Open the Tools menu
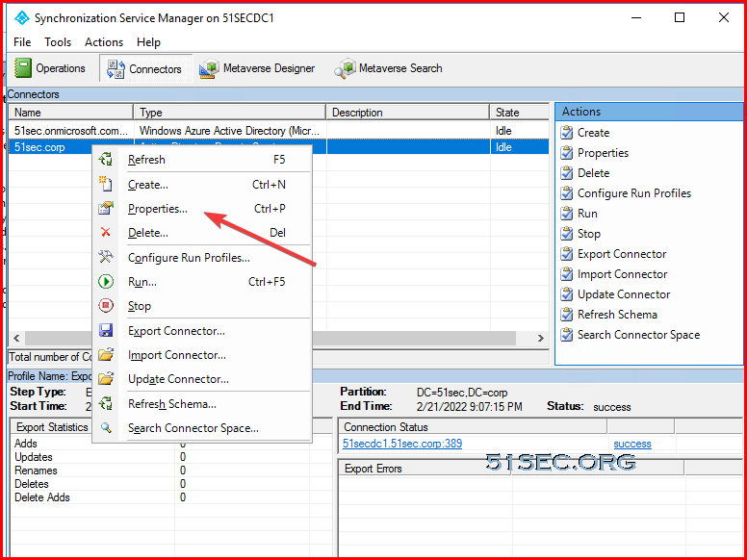747x560 pixels. (x=58, y=42)
